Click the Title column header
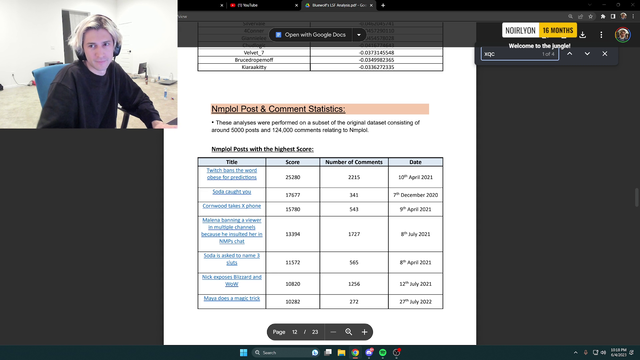Screen dimensions: 640x360 pyautogui.click(x=231, y=162)
